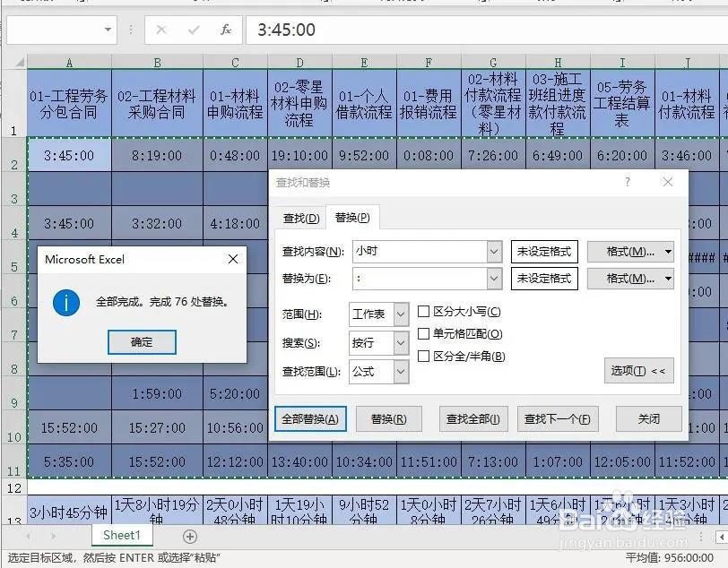The height and width of the screenshot is (568, 728).
Task: Click 确定 to dismiss the replacement message
Action: click(142, 342)
